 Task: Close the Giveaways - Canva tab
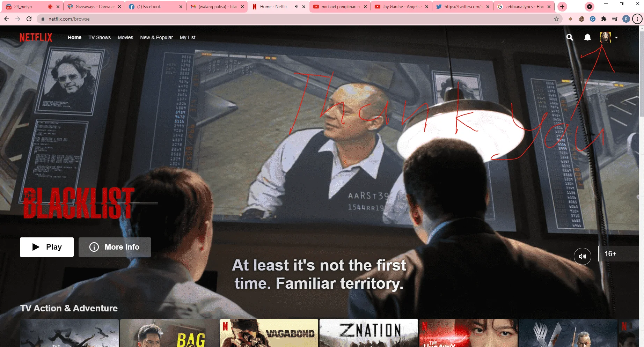119,7
